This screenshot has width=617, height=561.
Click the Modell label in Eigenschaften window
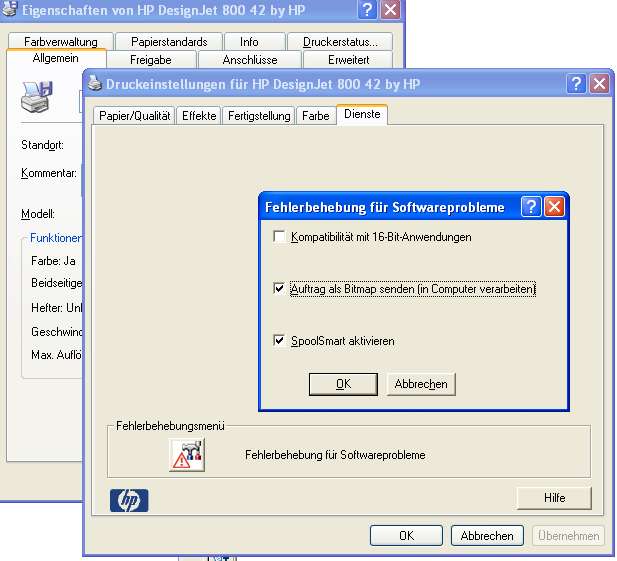38,214
